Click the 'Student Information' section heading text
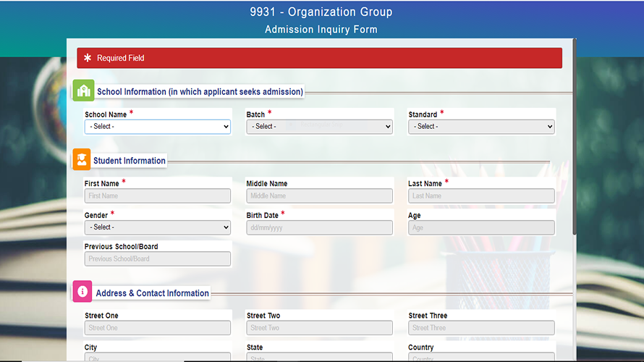The image size is (644, 362). [x=130, y=161]
